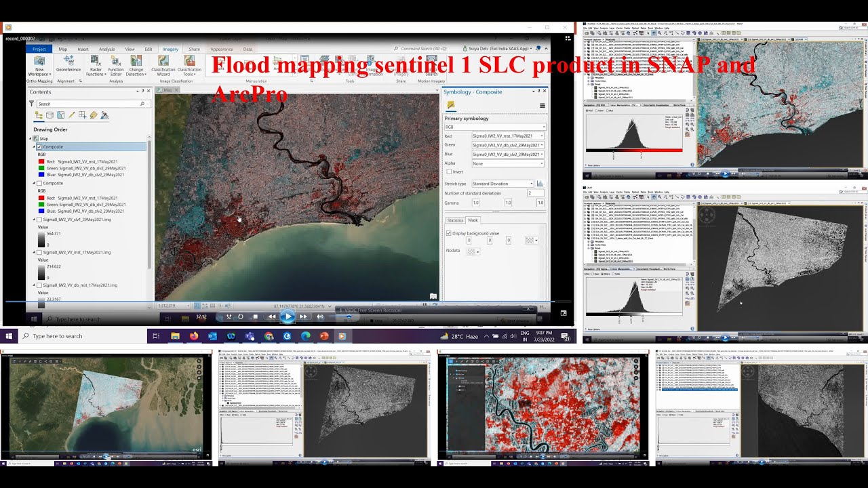868x488 pixels.
Task: Switch to the Insert ribbon tab
Action: [x=83, y=49]
